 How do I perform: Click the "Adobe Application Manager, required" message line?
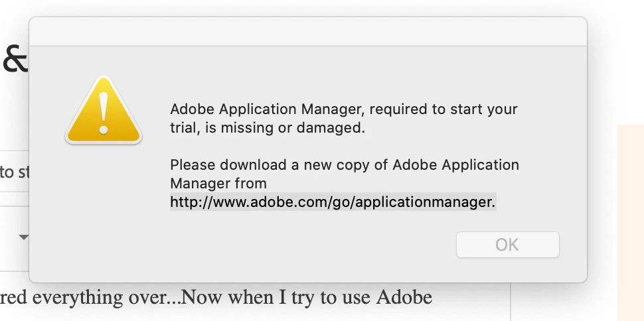343,109
